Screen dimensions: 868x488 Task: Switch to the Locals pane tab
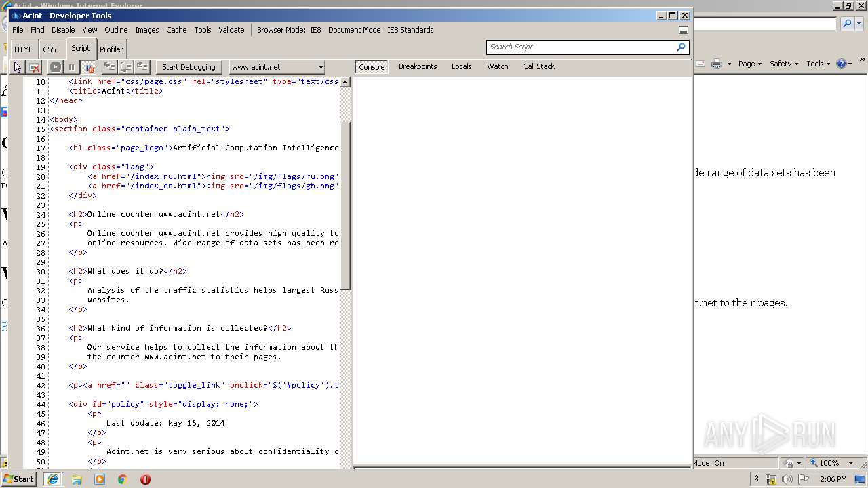[x=462, y=66]
